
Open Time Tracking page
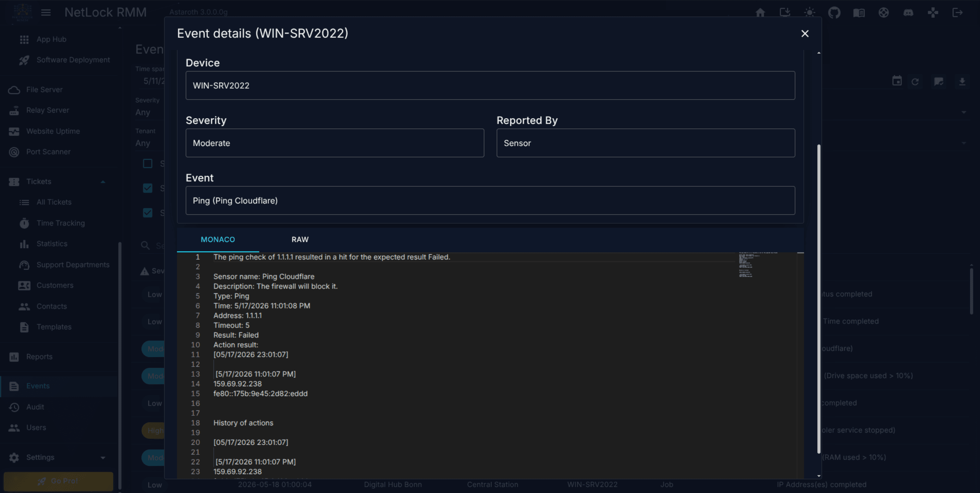pos(61,223)
